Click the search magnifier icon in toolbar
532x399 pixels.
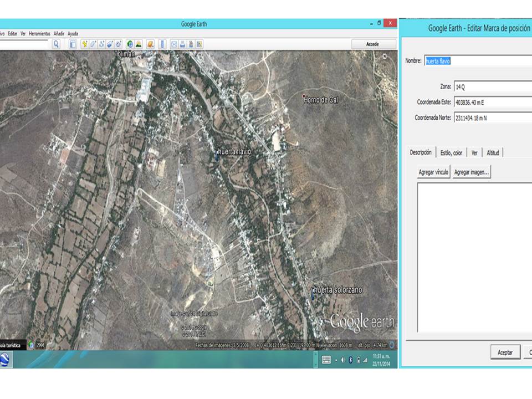(56, 44)
